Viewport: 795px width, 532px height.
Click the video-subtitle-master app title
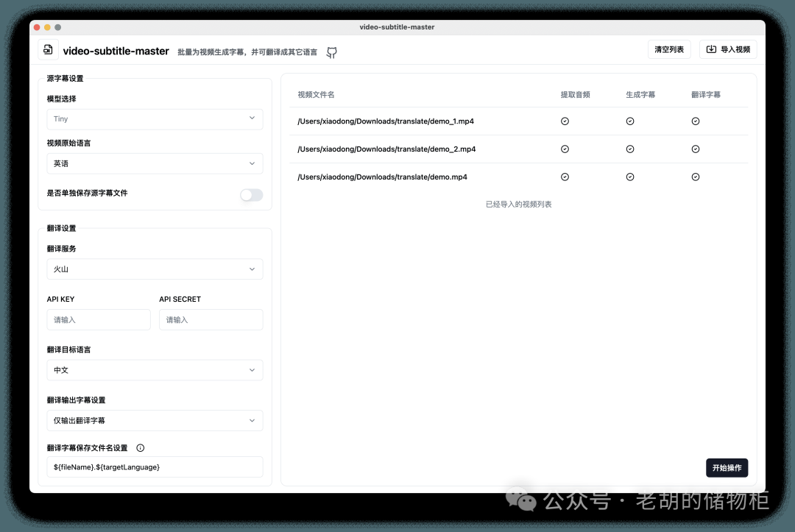point(116,52)
